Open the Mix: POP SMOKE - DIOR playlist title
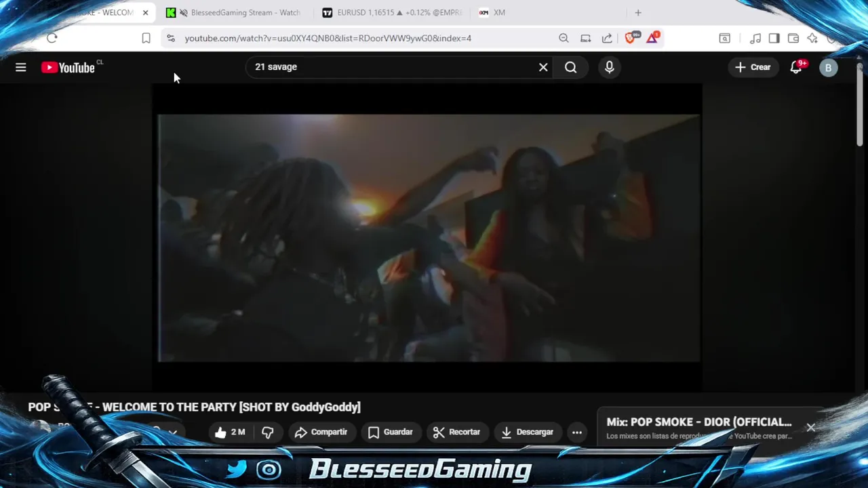Image resolution: width=868 pixels, height=488 pixels. click(x=699, y=422)
